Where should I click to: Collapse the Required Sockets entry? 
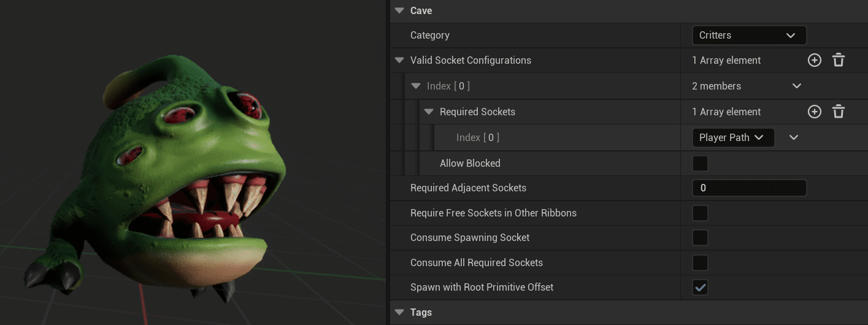(x=429, y=112)
